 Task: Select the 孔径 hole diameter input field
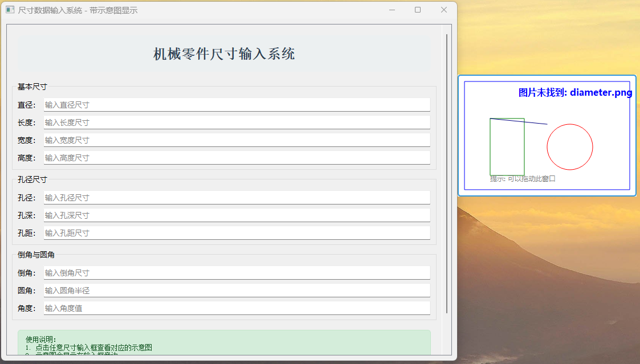tap(236, 197)
